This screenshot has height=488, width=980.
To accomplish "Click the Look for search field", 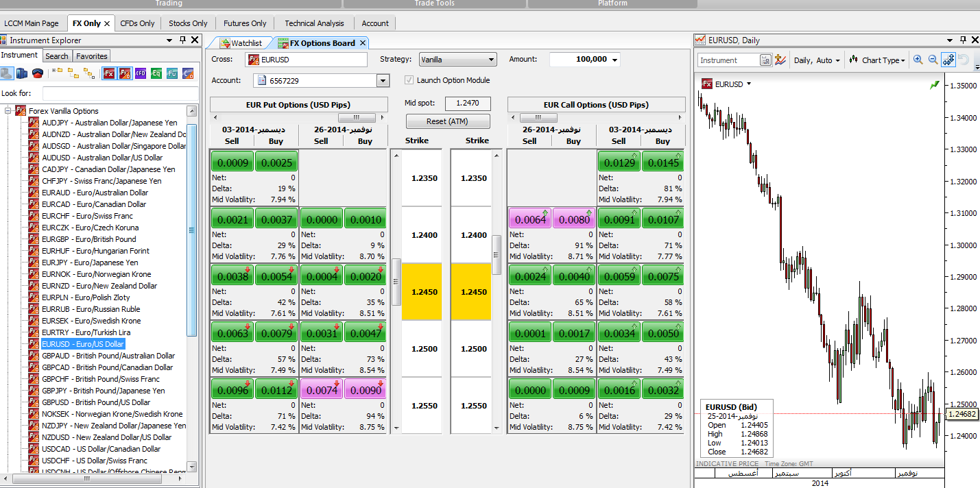I will [x=120, y=93].
